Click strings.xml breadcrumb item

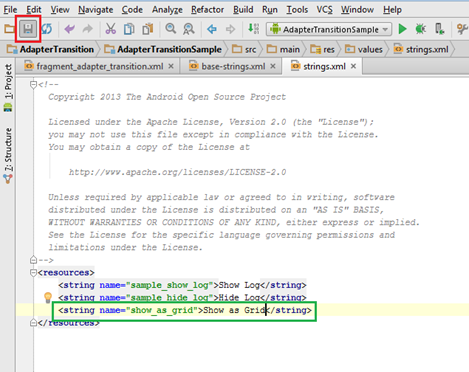pos(421,49)
